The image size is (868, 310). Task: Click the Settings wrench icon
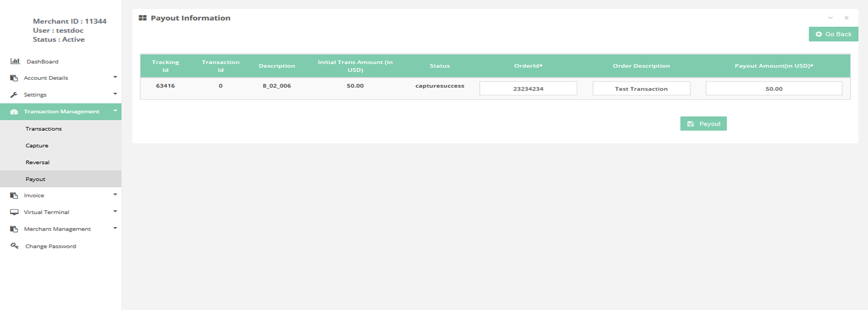click(x=14, y=95)
